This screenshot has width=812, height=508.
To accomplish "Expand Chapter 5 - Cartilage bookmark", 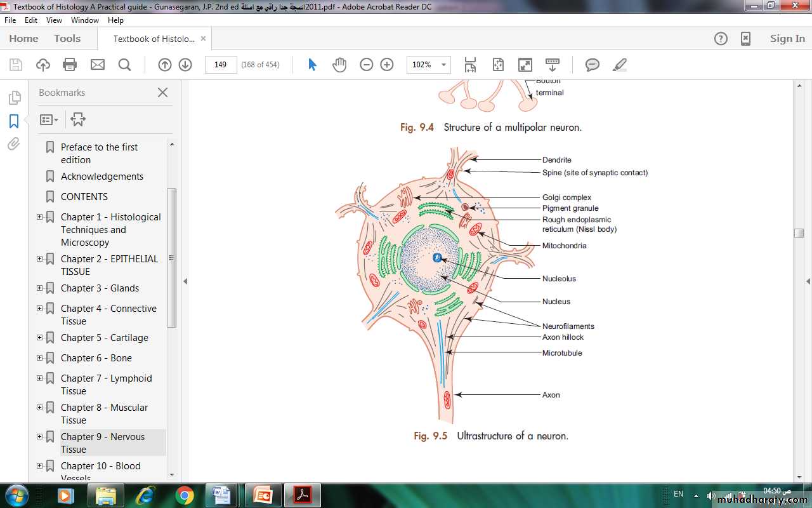I will pyautogui.click(x=39, y=338).
